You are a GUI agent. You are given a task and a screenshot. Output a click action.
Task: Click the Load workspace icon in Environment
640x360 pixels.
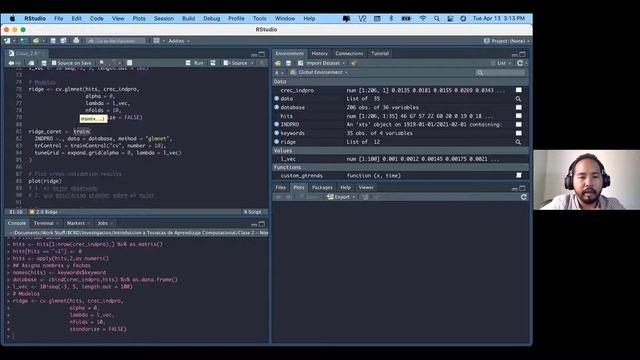point(278,63)
